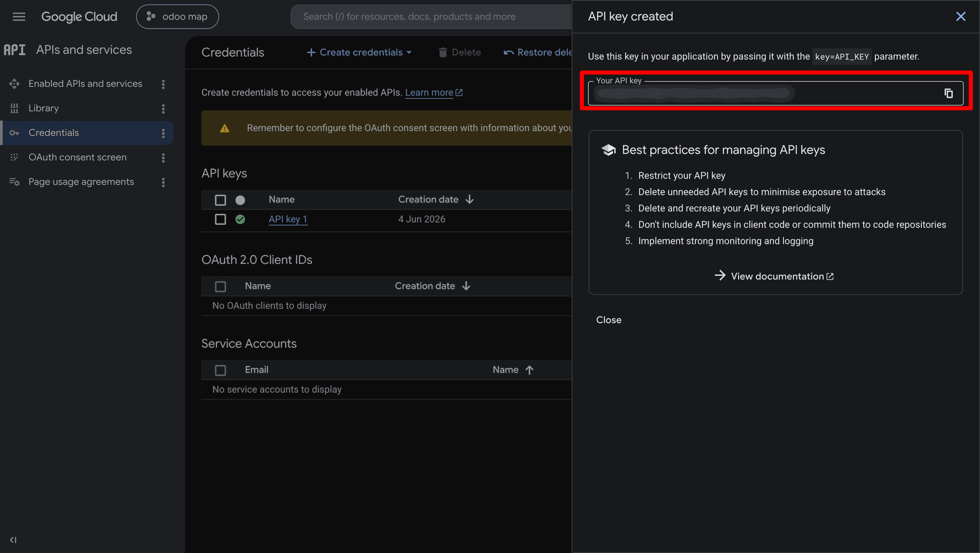Screen dimensions: 980x553
Task: Expand the Create credentials dropdown
Action: point(359,52)
